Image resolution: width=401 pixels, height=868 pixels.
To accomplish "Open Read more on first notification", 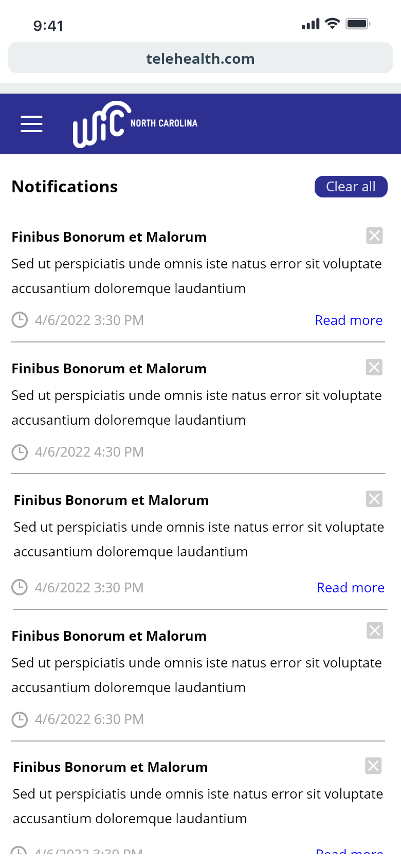I will click(349, 320).
